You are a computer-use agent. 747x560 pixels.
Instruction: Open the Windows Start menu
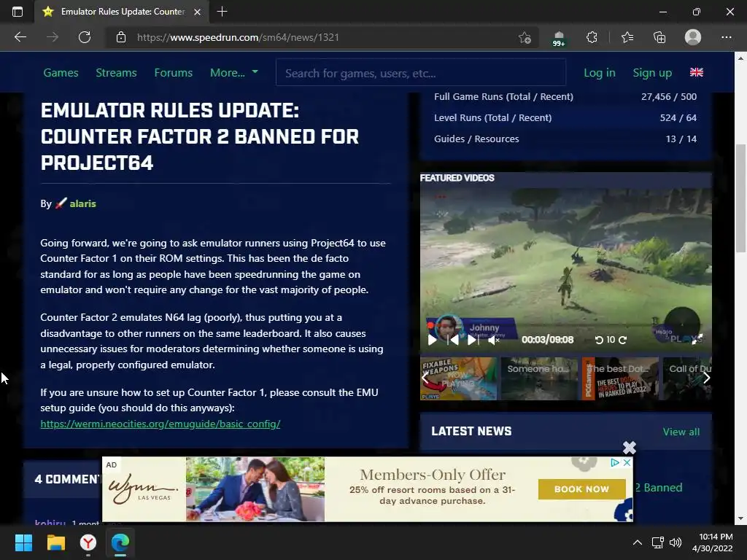tap(23, 542)
